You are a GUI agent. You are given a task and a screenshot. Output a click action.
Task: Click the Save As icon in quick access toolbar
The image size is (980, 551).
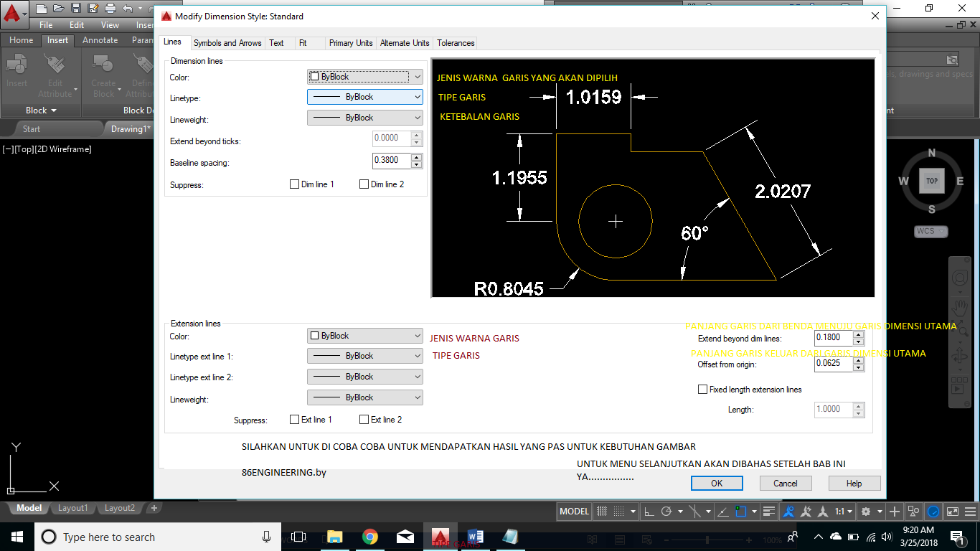tap(93, 9)
